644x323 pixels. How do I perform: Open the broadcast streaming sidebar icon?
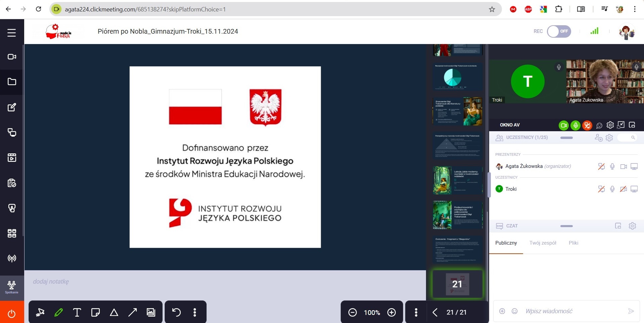click(12, 258)
